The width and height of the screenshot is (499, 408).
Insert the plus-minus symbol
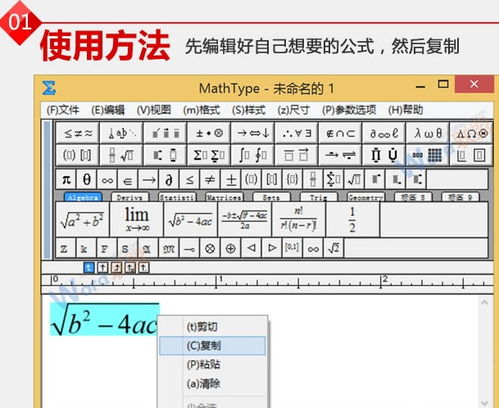(231, 180)
